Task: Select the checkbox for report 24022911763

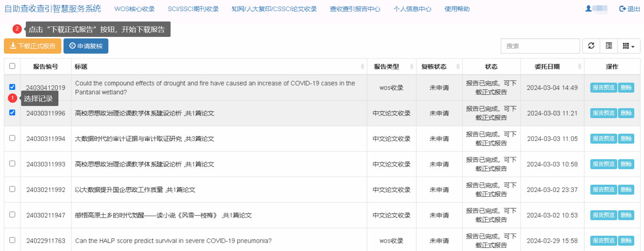Action: pos(12,240)
